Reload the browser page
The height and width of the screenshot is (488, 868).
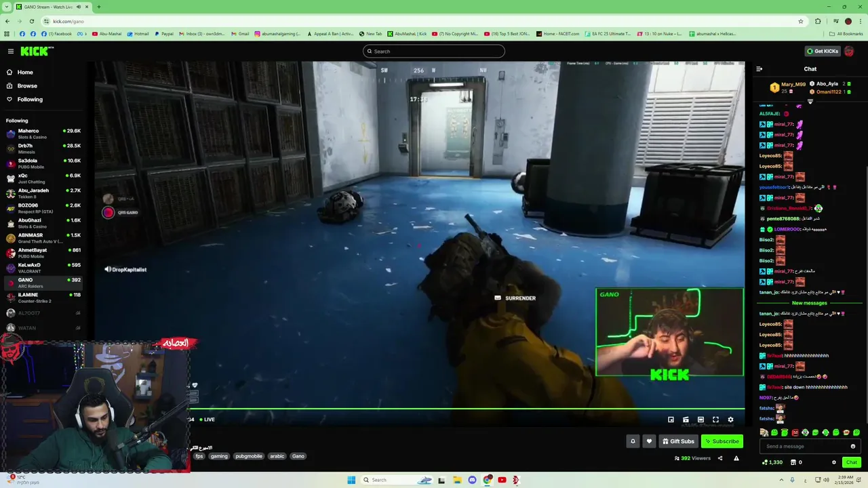(31, 21)
